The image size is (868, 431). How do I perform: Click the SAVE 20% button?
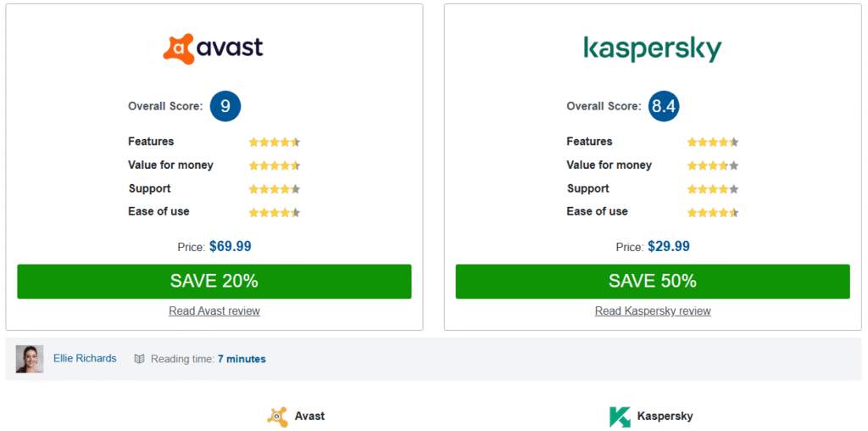point(214,282)
